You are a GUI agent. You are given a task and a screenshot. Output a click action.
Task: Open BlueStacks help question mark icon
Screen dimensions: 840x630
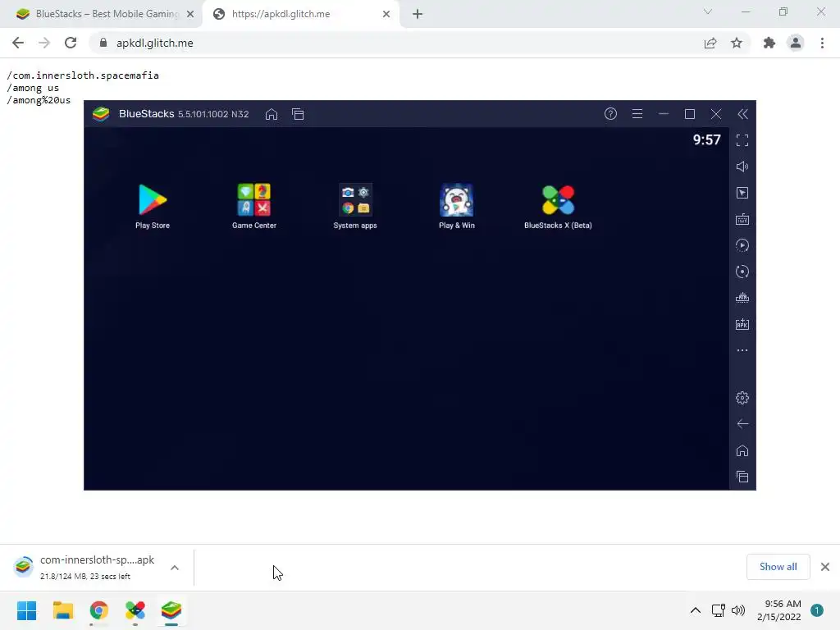coord(610,113)
